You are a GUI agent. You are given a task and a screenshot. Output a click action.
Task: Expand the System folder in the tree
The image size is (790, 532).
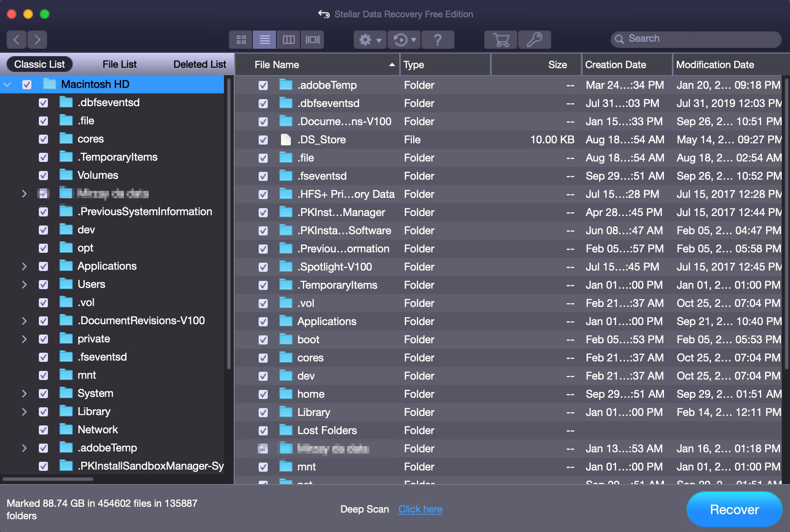coord(24,394)
